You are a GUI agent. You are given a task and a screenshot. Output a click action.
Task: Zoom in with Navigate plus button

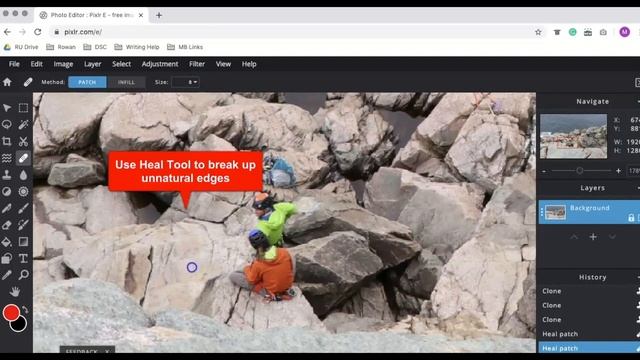(x=618, y=171)
